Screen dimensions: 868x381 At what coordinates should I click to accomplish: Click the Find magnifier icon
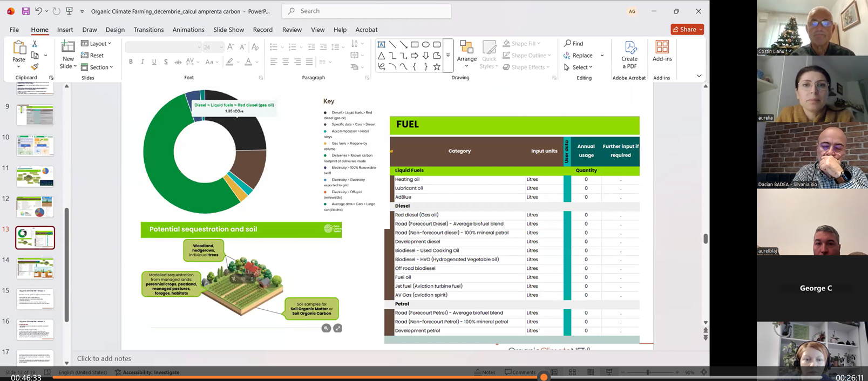click(567, 43)
